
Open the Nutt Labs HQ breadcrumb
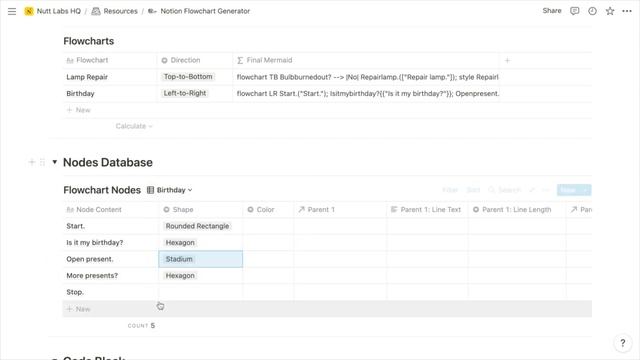coord(59,11)
